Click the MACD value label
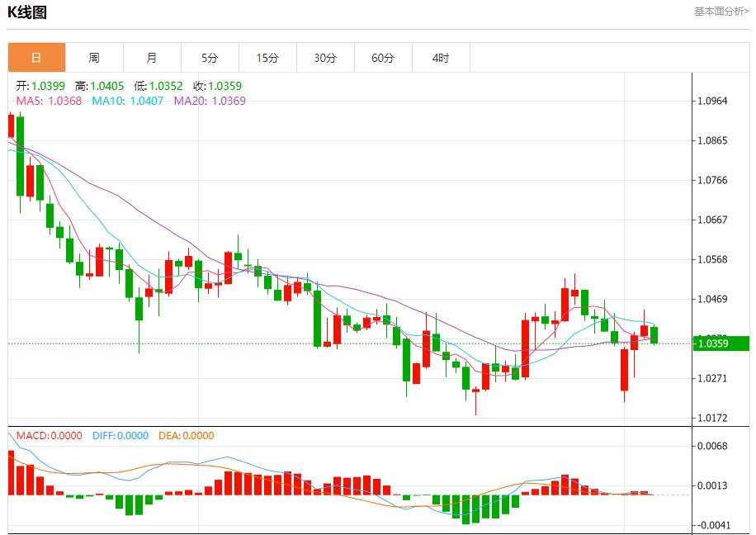Screen dimensions: 756x535 click(50, 436)
